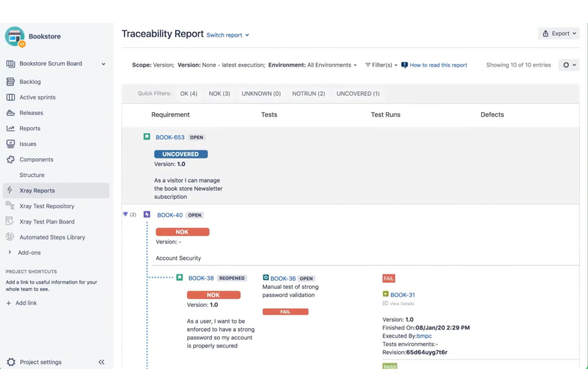Select the Xray Test Repository icon
Viewport: 588px width, 392px height.
10,206
